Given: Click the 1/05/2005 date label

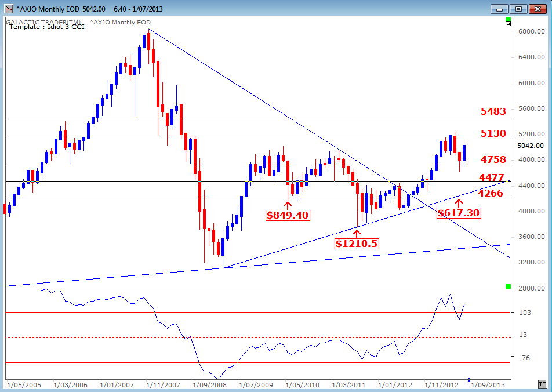Looking at the screenshot, I should [x=24, y=385].
